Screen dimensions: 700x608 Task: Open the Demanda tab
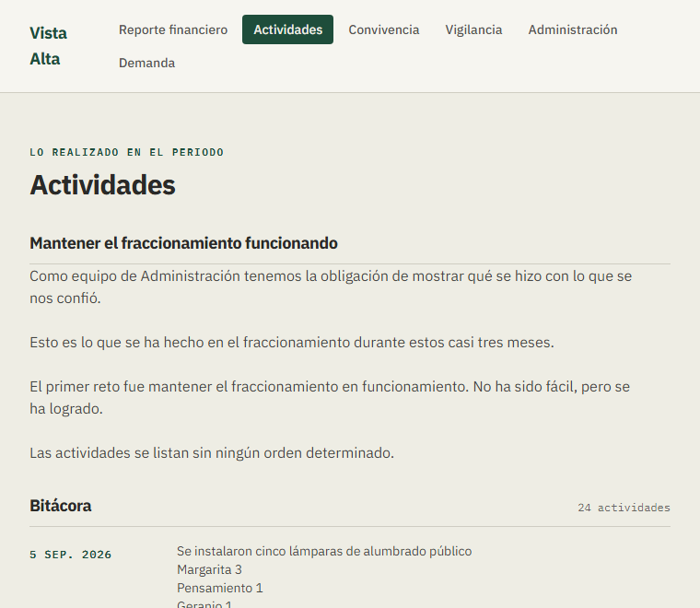click(146, 63)
